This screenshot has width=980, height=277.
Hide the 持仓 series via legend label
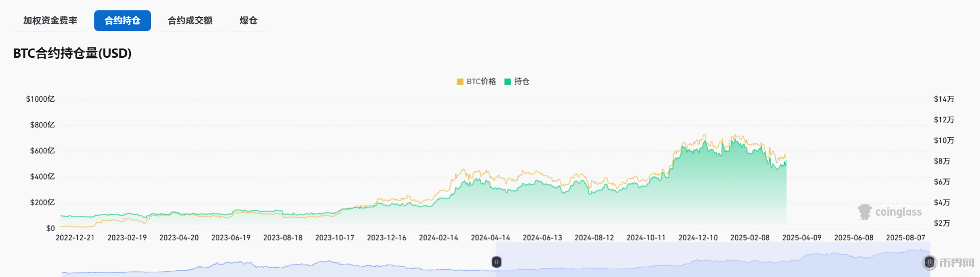pos(521,82)
